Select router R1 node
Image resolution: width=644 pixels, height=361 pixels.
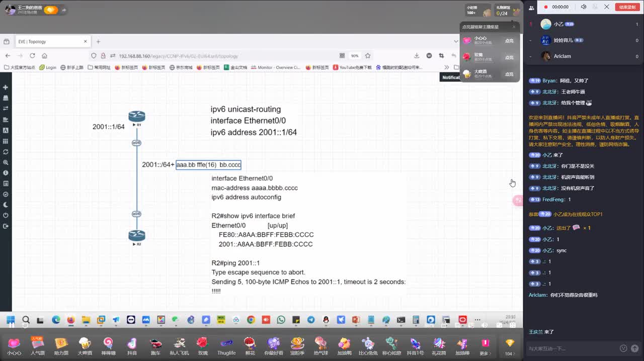tap(136, 117)
